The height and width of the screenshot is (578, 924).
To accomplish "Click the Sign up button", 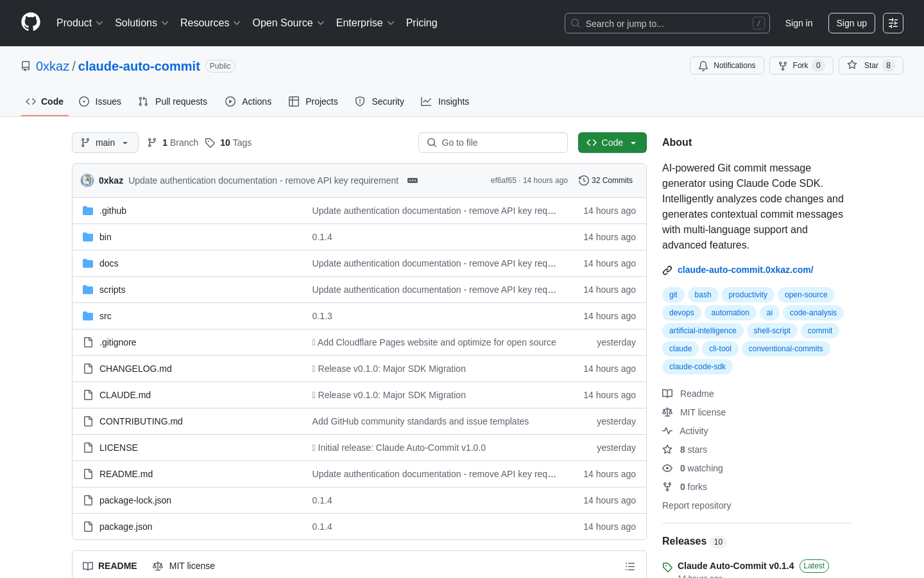I will (851, 23).
